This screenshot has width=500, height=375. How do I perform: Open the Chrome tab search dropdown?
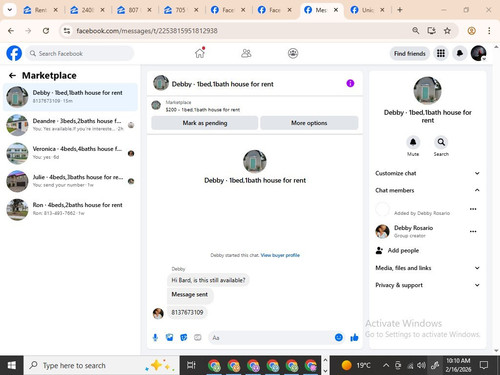pyautogui.click(x=10, y=10)
